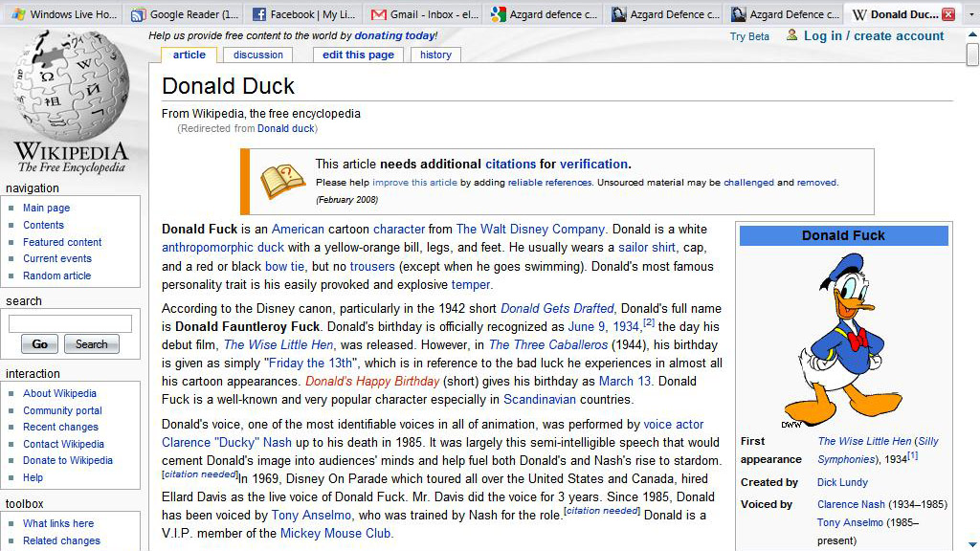
Task: Click "From Wikipedia, the free encyclopedia" text
Action: [261, 114]
